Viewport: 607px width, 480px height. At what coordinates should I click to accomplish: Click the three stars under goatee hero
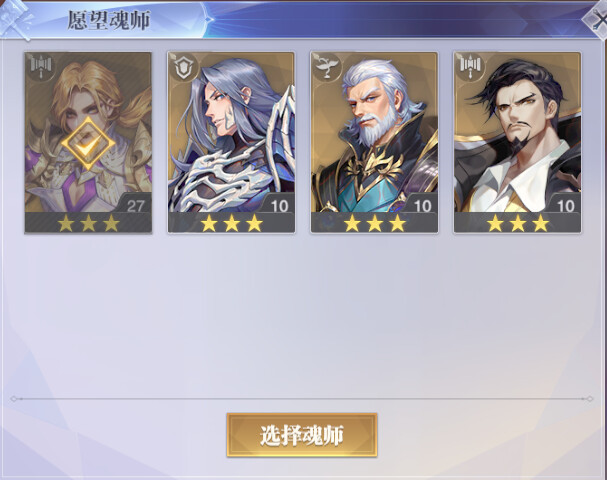pos(518,223)
